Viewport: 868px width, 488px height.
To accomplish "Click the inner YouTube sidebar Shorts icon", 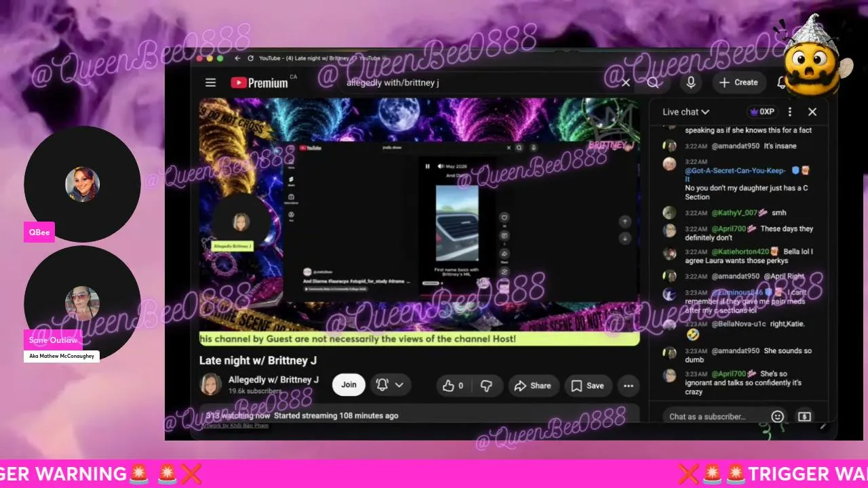I will 292,181.
